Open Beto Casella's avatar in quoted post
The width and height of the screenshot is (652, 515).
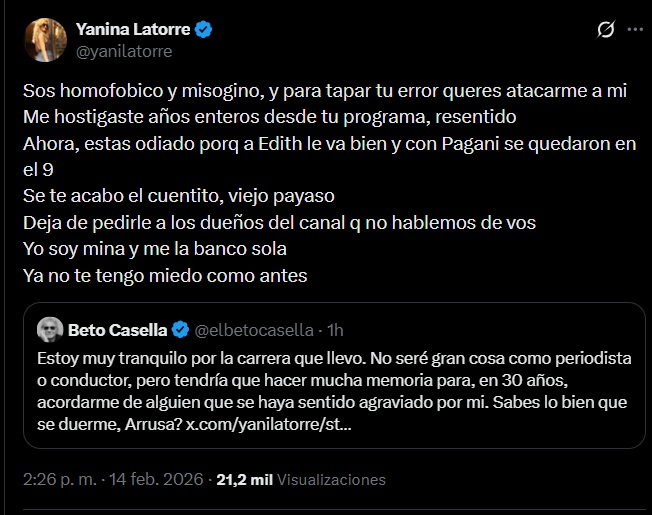pyautogui.click(x=49, y=329)
